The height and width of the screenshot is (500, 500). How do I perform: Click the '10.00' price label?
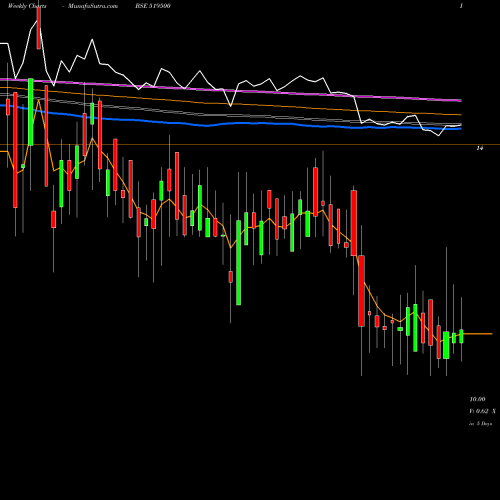click(477, 399)
